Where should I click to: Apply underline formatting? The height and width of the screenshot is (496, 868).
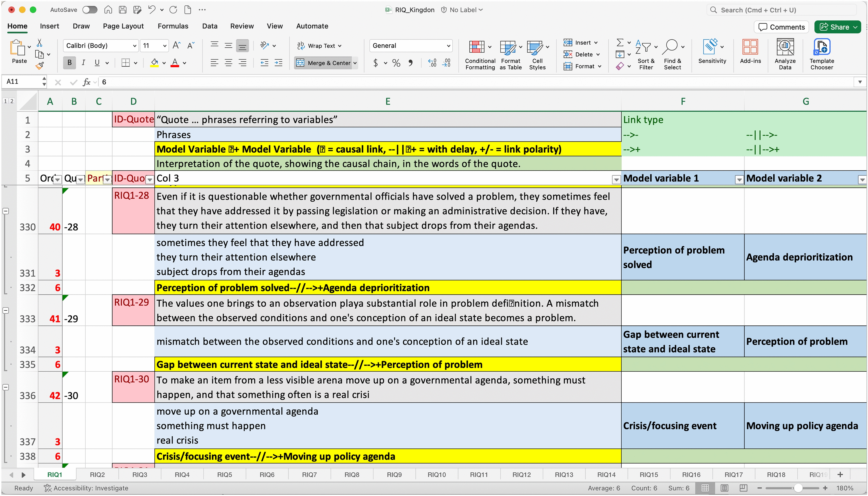[x=97, y=63]
